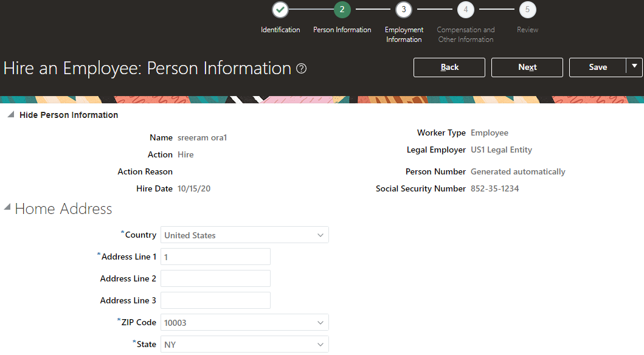Click the Back button
Screen dimensions: 644x355
449,67
